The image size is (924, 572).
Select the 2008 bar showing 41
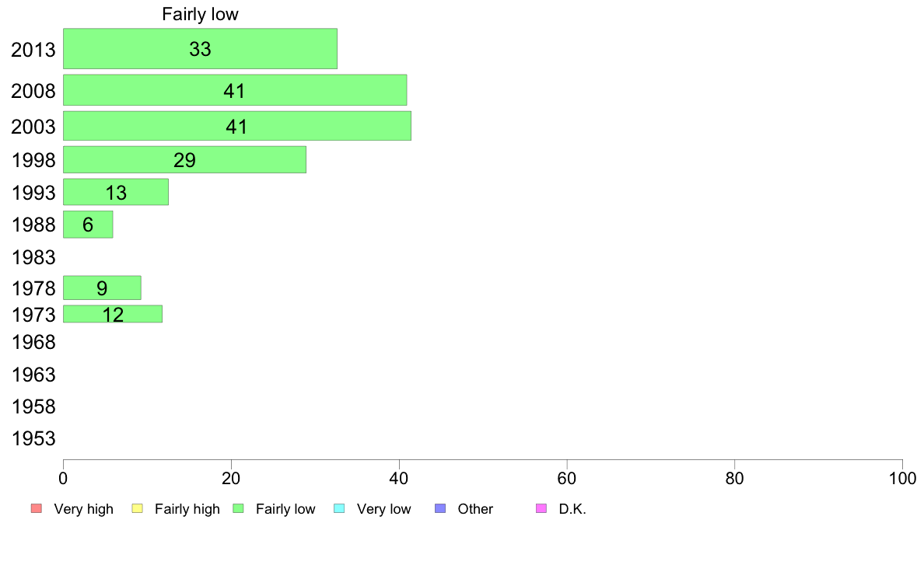click(x=235, y=90)
